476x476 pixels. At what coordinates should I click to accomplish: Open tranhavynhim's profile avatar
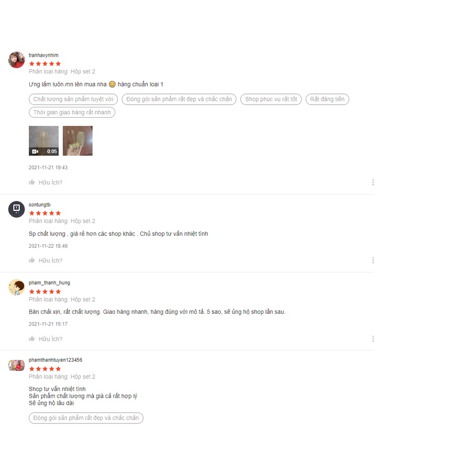coord(16,60)
